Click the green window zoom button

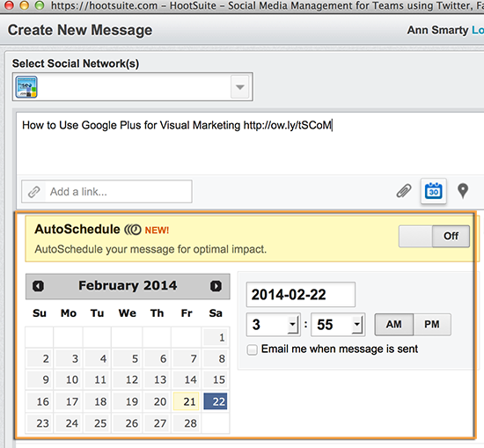[39, 5]
